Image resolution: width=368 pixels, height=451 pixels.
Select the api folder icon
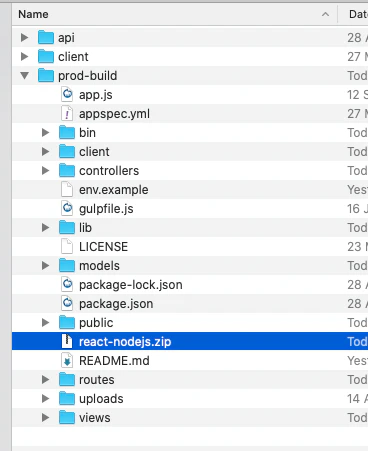click(x=46, y=37)
